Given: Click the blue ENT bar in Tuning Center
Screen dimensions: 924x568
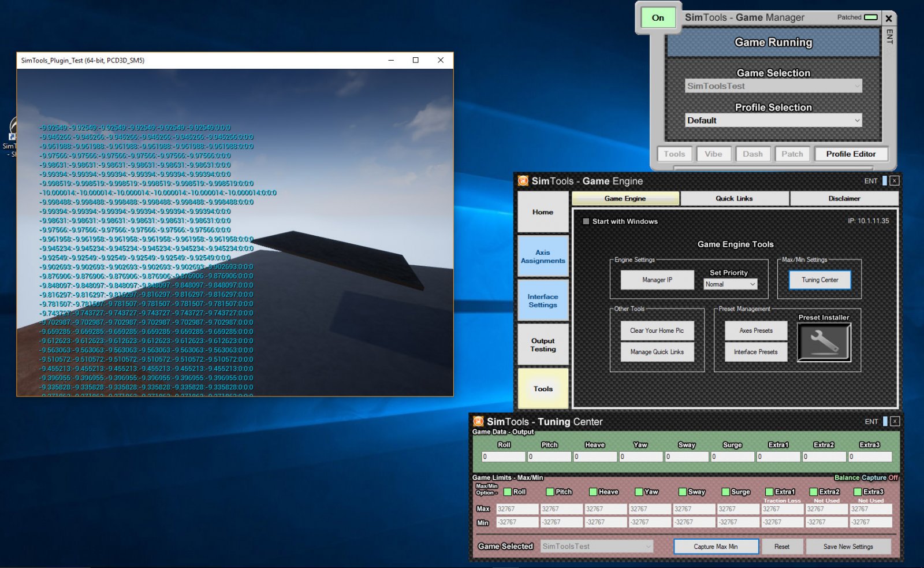Looking at the screenshot, I should pos(885,421).
